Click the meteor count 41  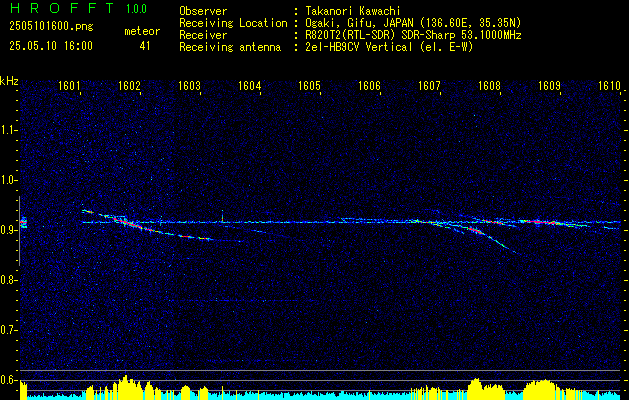145,46
